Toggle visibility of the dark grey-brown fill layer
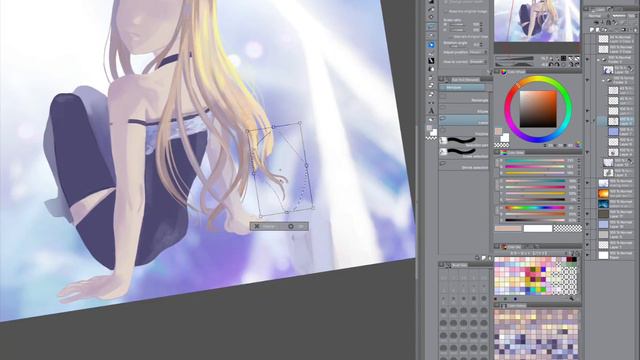 click(x=588, y=213)
